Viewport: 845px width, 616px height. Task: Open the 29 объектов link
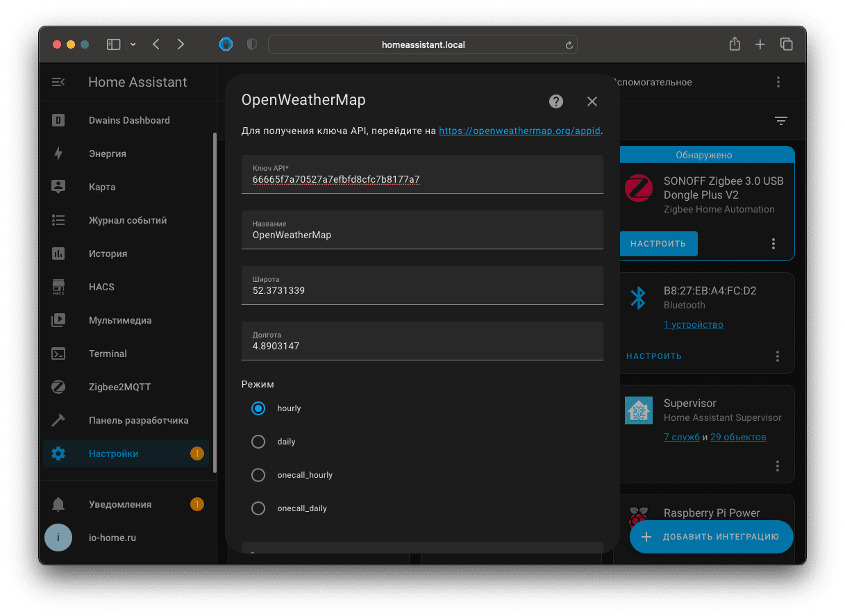(x=738, y=437)
